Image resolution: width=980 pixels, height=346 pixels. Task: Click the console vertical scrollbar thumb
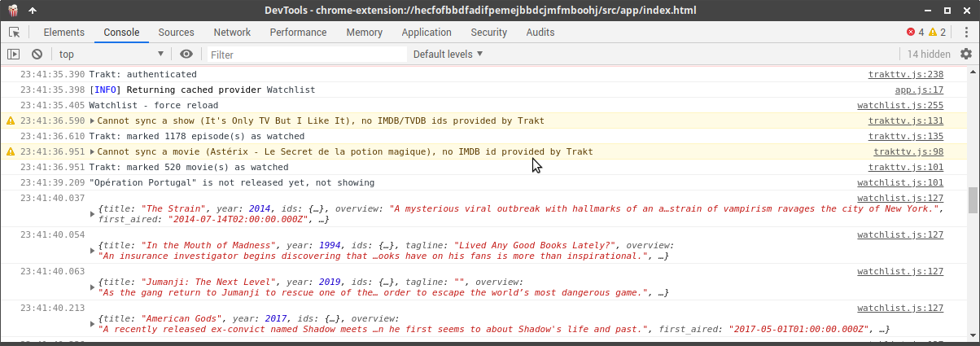(973, 200)
